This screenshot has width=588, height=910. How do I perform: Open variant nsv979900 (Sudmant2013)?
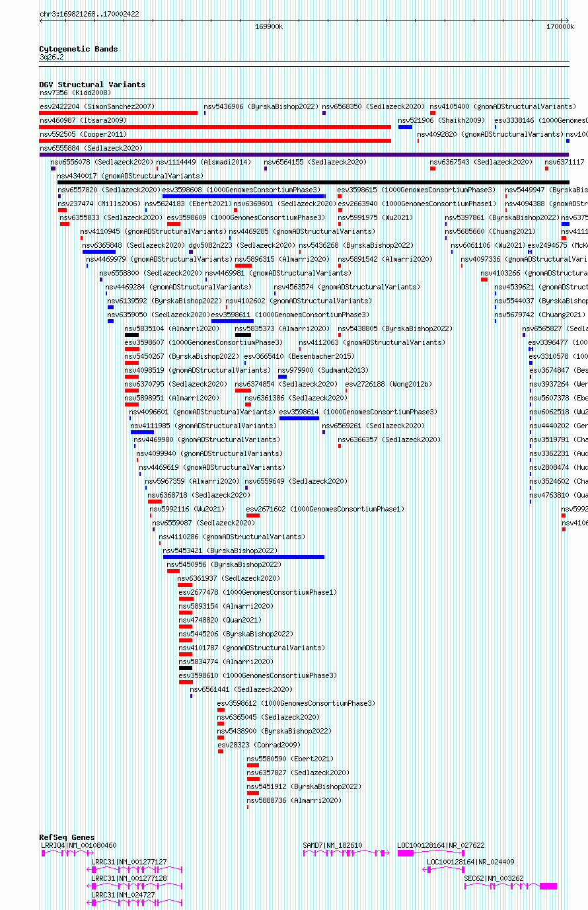point(323,370)
